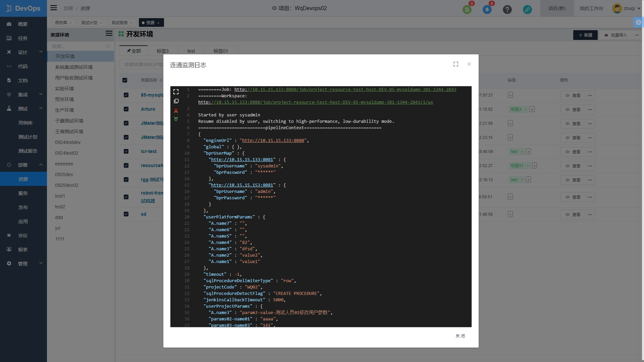Uncheck rgg-测试 row checkbox
This screenshot has height=362, width=644.
click(126, 179)
